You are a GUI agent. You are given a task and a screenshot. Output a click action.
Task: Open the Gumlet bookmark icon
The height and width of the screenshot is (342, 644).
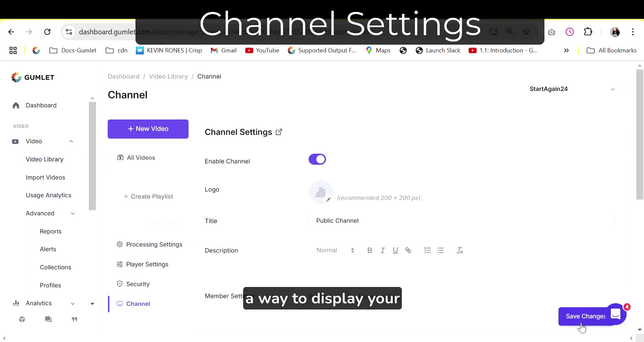tap(36, 50)
